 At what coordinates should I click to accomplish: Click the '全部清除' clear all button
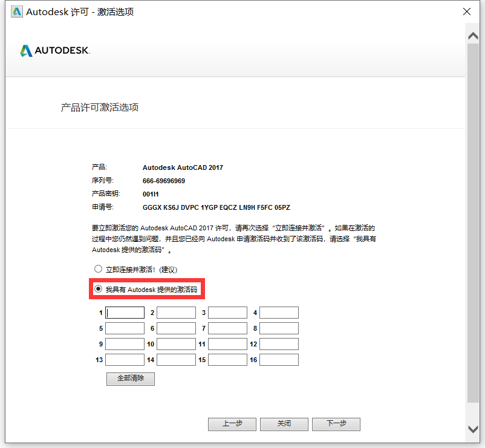[x=131, y=378]
